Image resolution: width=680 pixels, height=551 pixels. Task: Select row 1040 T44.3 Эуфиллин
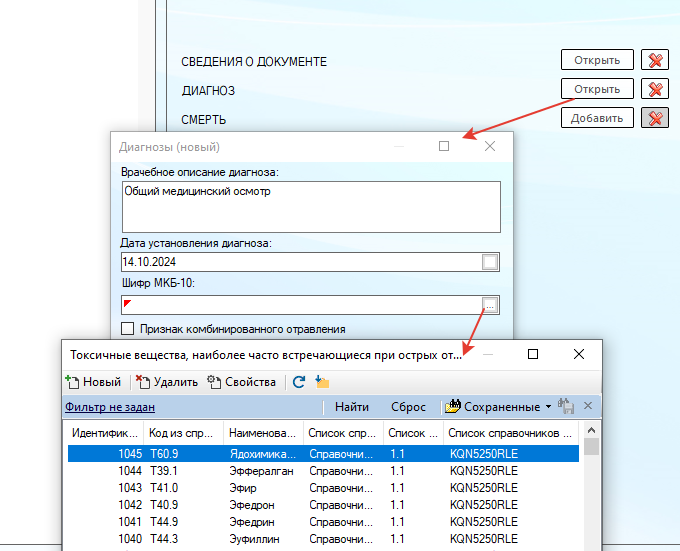(x=323, y=538)
